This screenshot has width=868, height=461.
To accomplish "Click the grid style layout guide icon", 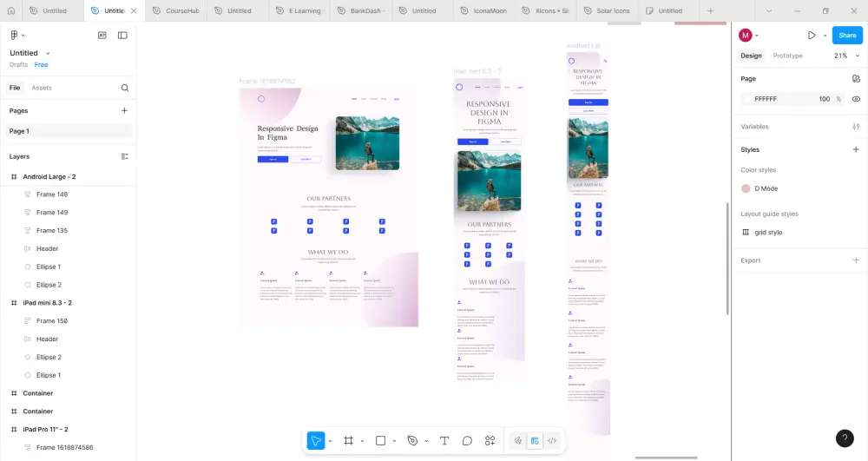I will point(746,233).
